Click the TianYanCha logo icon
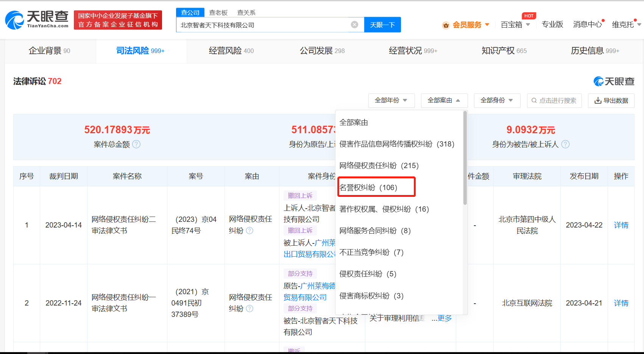Image resolution: width=644 pixels, height=354 pixels. pyautogui.click(x=15, y=20)
